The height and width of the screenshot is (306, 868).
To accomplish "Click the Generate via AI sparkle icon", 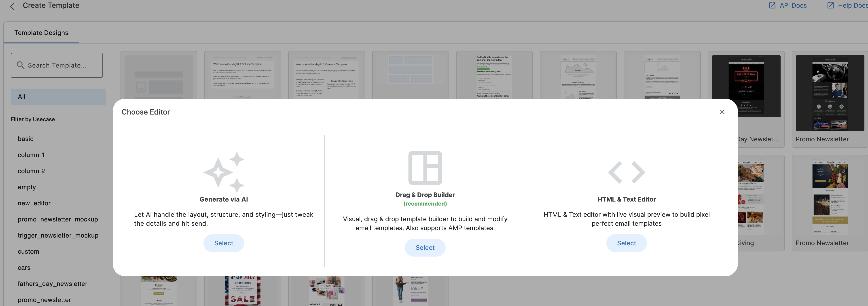I will pyautogui.click(x=224, y=172).
